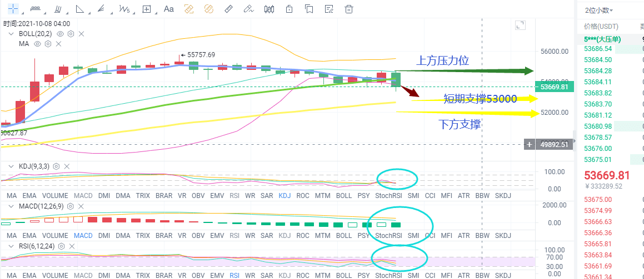The image size is (644, 279).
Task: Open the candlestick chart type icon
Action: tap(269, 9)
